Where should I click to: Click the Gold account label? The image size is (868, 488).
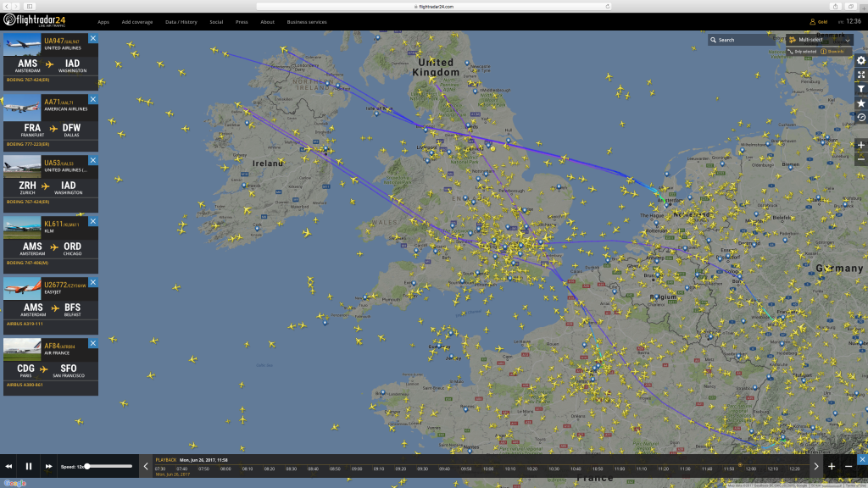[822, 22]
